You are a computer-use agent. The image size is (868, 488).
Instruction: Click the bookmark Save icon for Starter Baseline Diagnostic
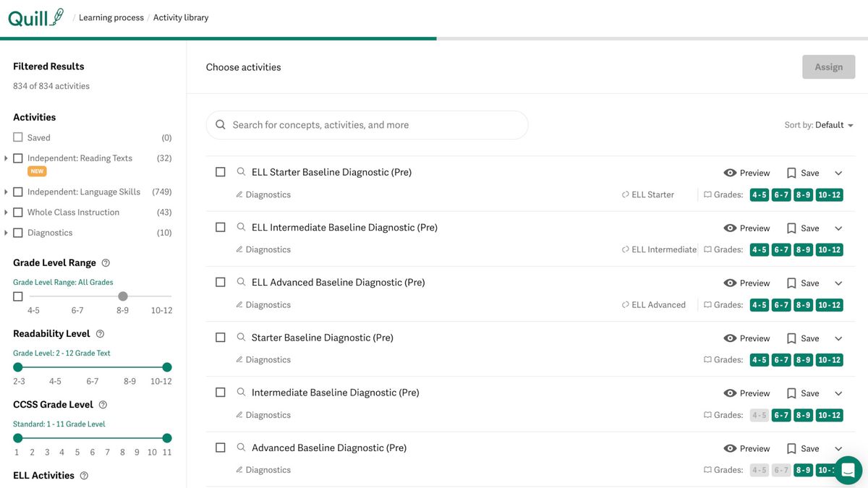(791, 338)
